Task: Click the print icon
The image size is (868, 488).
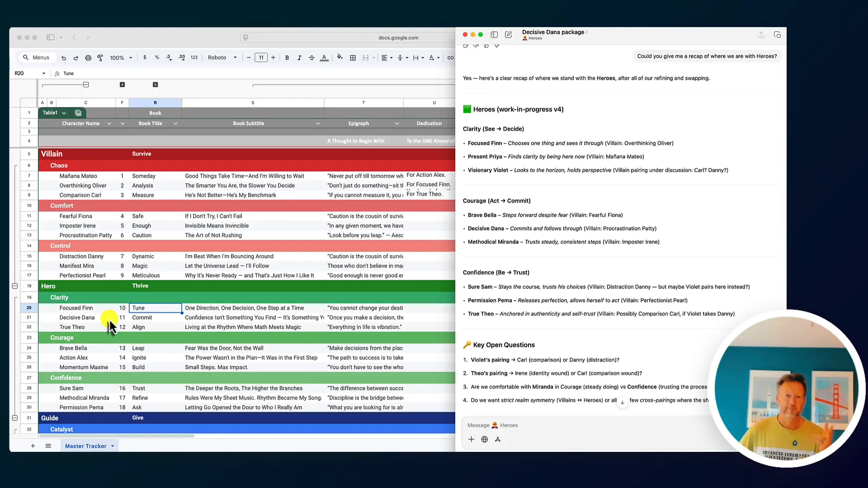Action: click(x=88, y=58)
